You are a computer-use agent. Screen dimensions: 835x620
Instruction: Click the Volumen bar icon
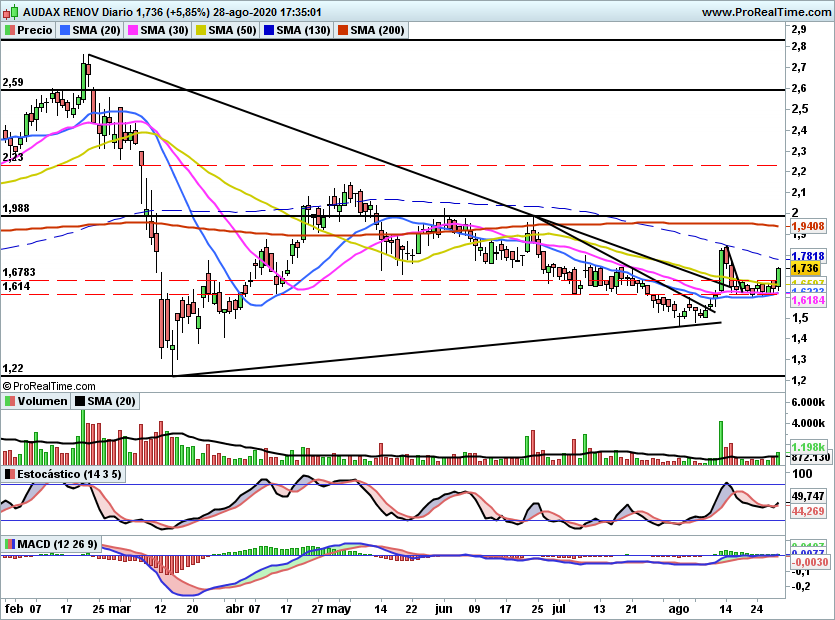pyautogui.click(x=10, y=401)
